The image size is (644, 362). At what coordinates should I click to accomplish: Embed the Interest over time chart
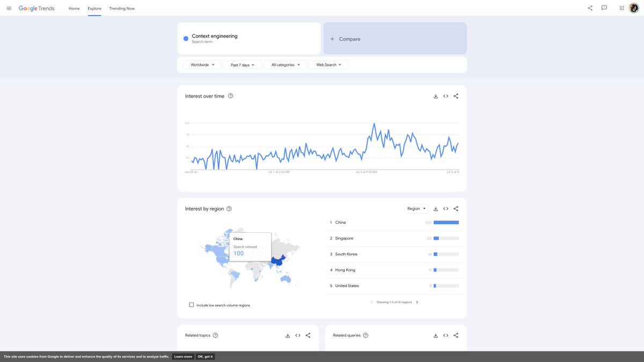click(446, 96)
